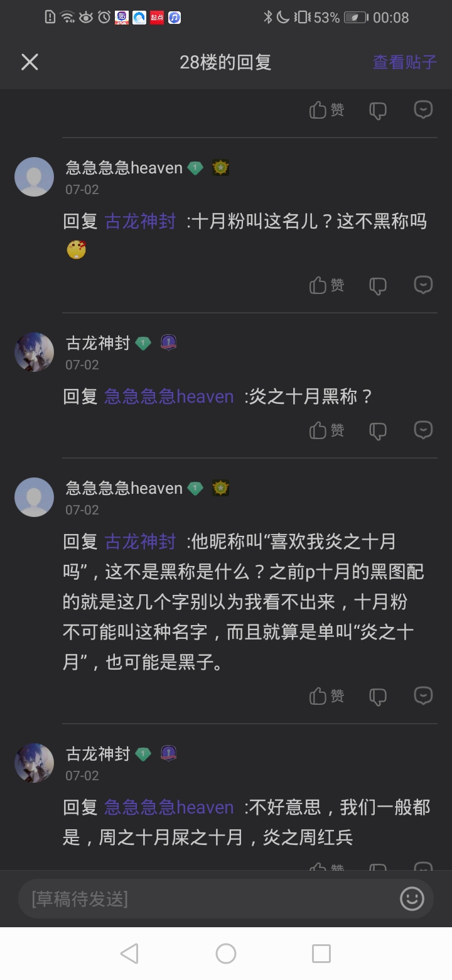Open 古龙神封 avatar in second reply
The image size is (452, 980).
point(34,352)
